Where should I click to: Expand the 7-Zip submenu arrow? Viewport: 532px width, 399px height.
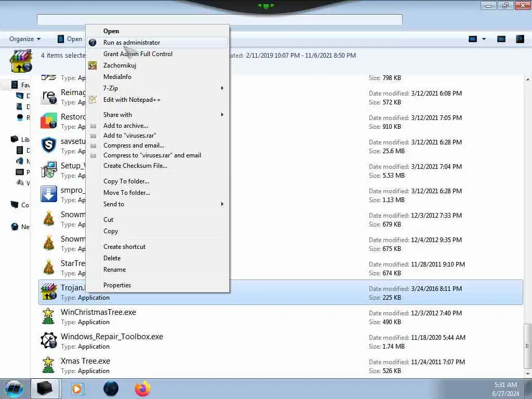[x=222, y=88]
